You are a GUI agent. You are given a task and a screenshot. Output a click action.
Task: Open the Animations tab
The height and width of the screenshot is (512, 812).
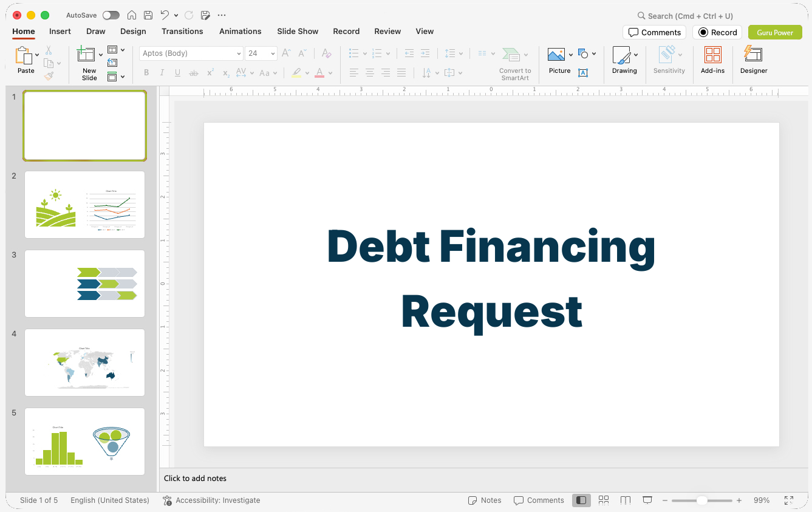click(x=241, y=32)
